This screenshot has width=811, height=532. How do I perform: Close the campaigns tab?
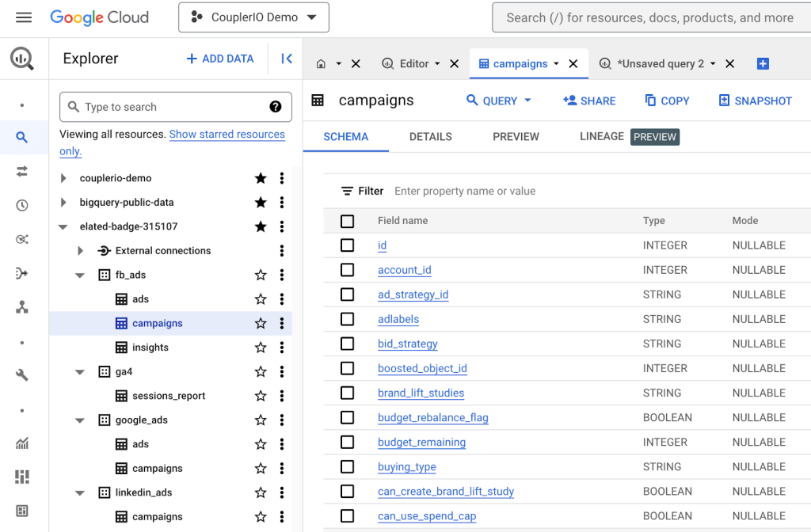click(573, 63)
